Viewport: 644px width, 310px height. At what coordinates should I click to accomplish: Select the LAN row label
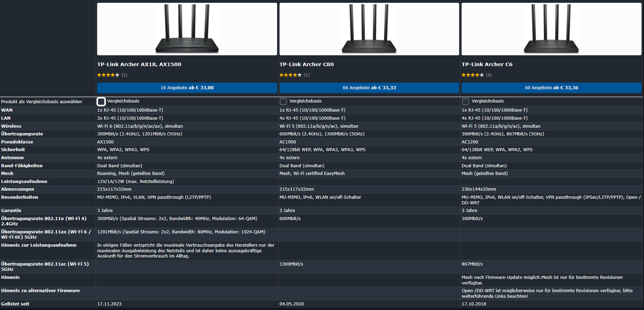pos(6,118)
